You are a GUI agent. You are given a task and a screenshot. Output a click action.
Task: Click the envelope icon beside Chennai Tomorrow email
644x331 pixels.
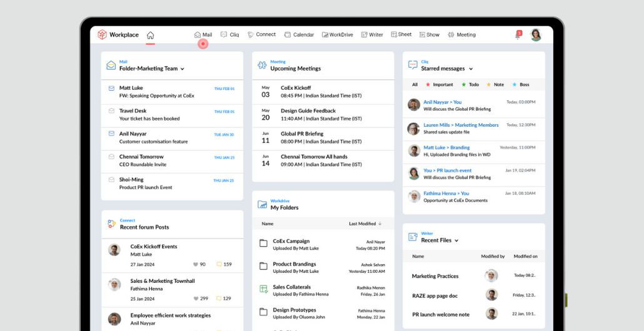tap(111, 156)
